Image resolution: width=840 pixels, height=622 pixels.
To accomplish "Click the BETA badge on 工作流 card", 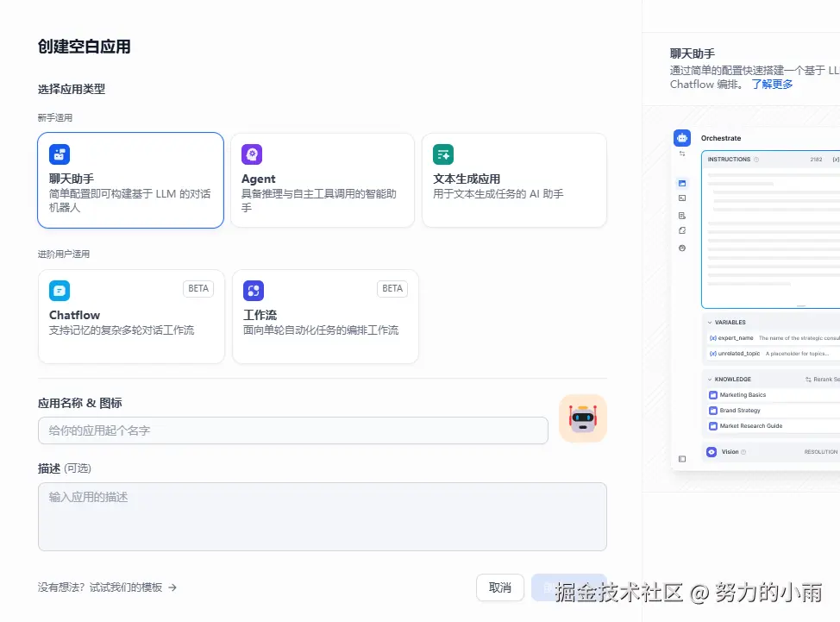I will point(392,289).
